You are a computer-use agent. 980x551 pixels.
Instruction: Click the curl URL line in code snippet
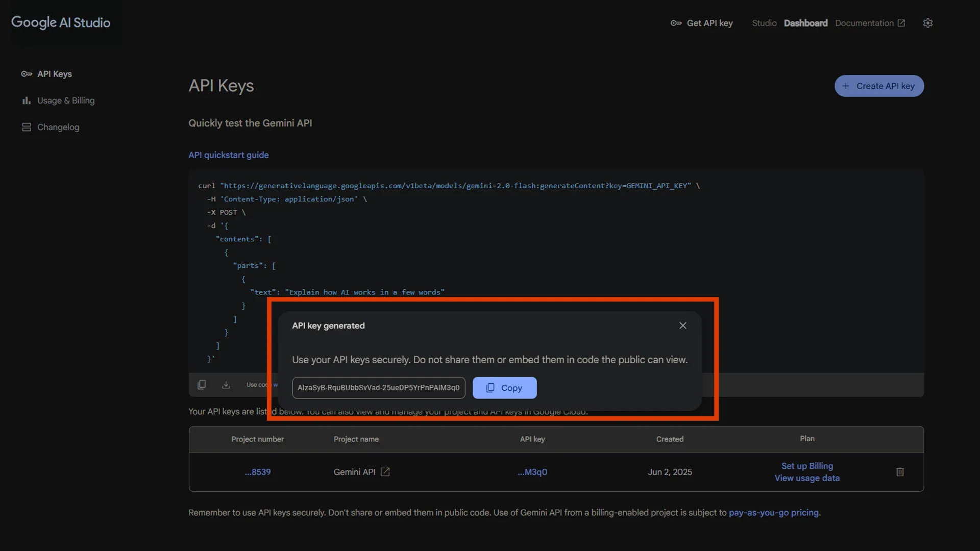pyautogui.click(x=449, y=186)
